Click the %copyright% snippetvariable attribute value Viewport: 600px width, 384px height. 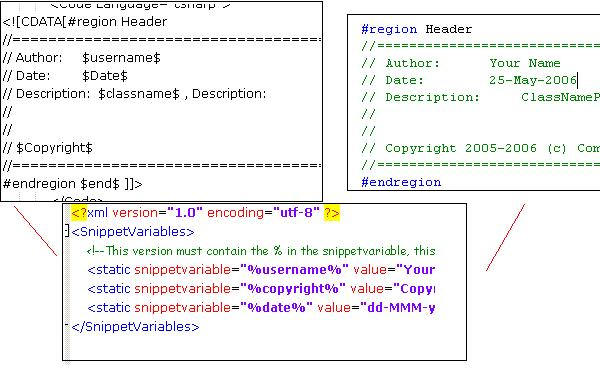pyautogui.click(x=293, y=288)
